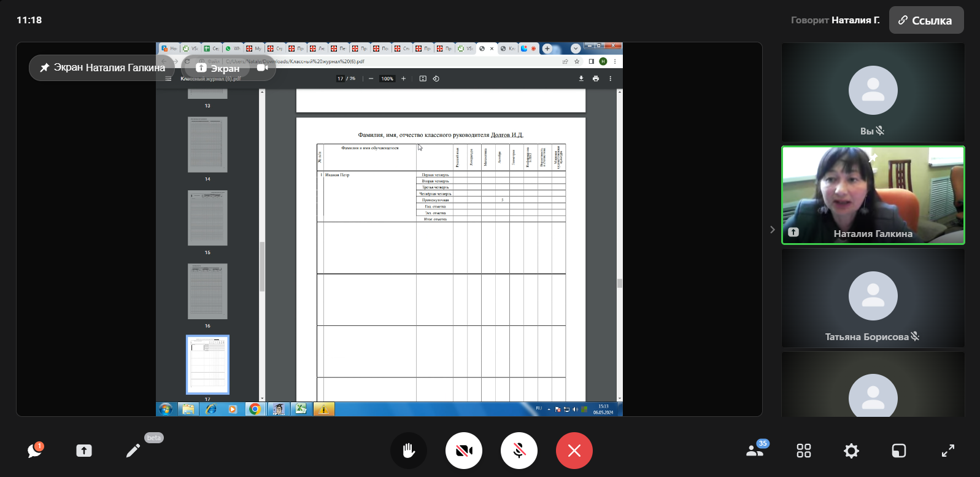Unmute the microphone

(519, 451)
